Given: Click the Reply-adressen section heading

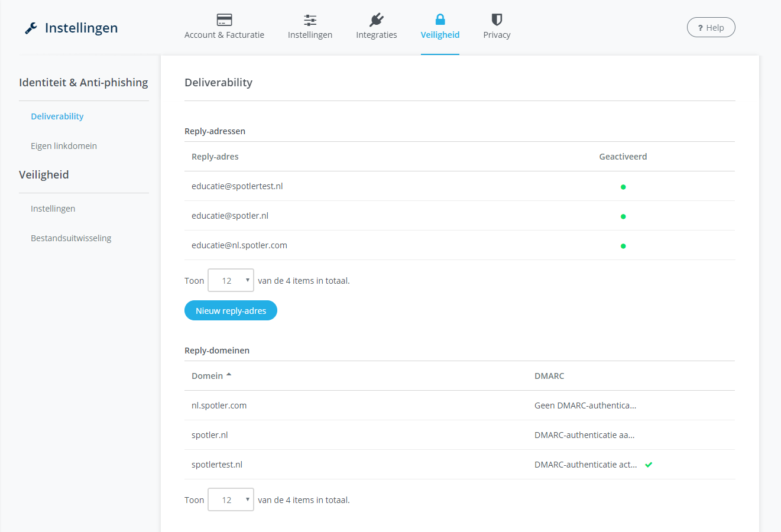Looking at the screenshot, I should (x=215, y=131).
